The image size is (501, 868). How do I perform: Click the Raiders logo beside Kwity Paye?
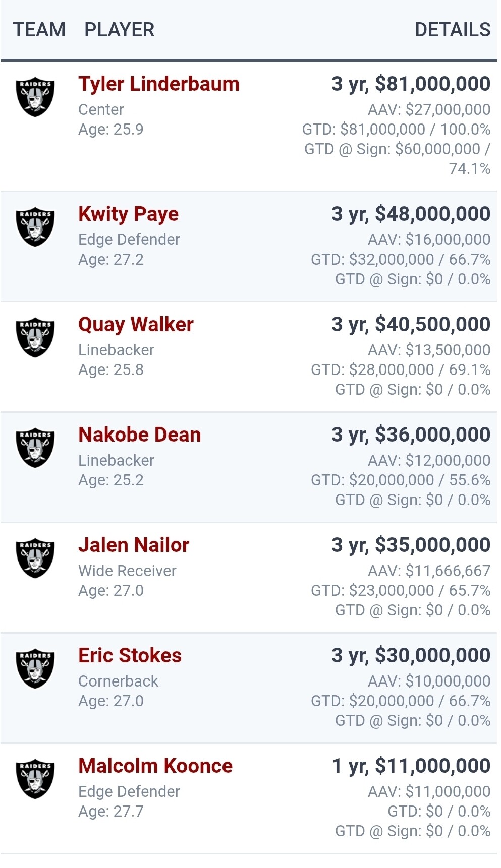point(35,227)
